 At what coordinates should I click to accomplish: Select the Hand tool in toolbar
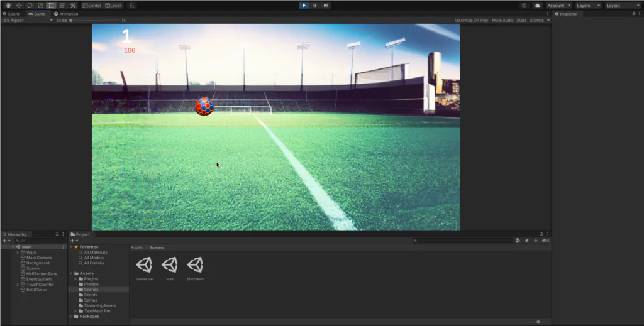pyautogui.click(x=8, y=5)
